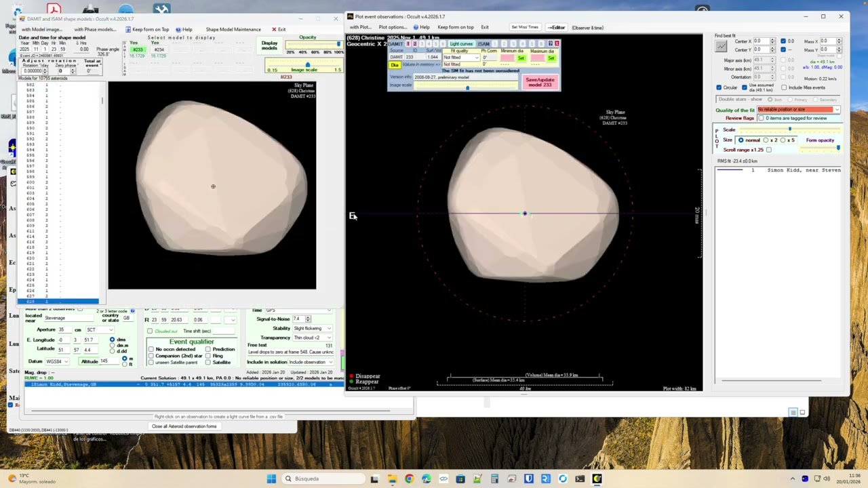868x488 pixels.
Task: Check No occn detected qualifier
Action: click(x=151, y=349)
